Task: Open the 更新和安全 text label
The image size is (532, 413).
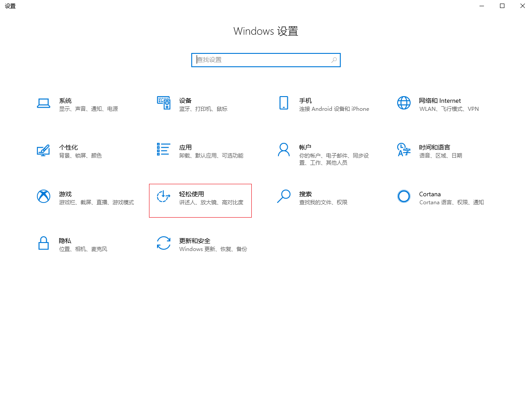Action: click(x=194, y=241)
